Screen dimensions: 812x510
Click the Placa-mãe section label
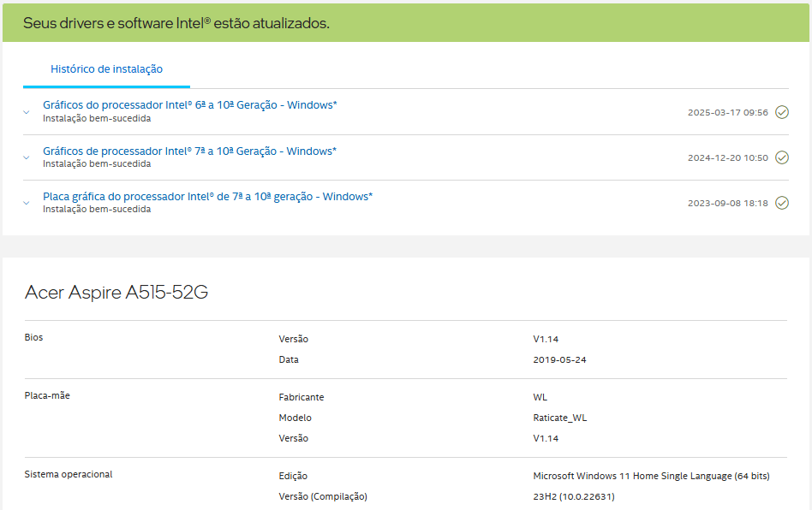[47, 395]
